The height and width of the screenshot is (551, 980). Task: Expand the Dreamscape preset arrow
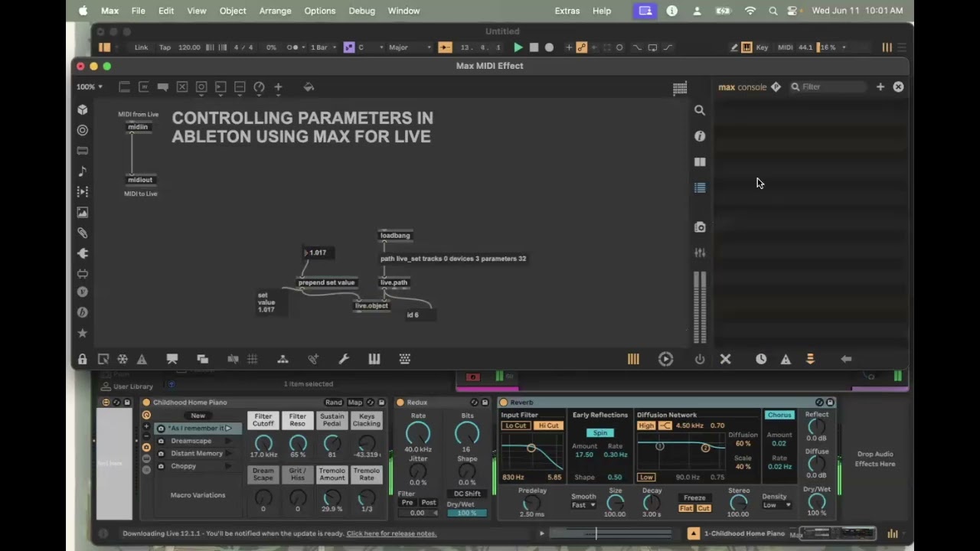[x=227, y=441]
